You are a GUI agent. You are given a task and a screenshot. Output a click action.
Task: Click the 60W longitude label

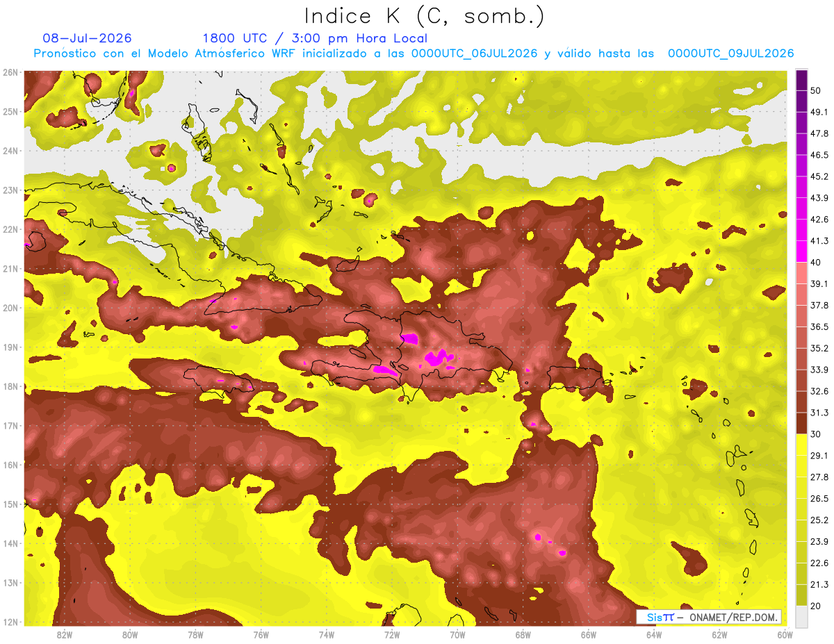tap(784, 634)
